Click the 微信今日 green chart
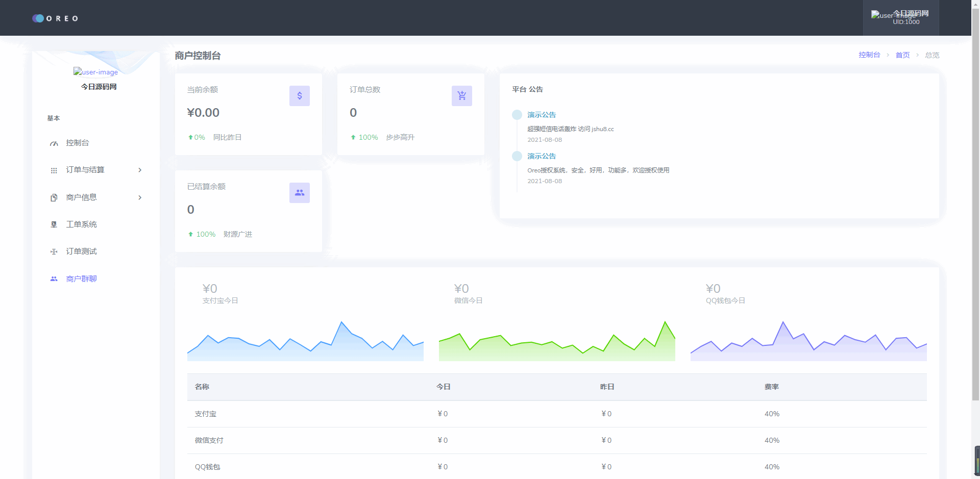This screenshot has height=479, width=980. tap(557, 341)
